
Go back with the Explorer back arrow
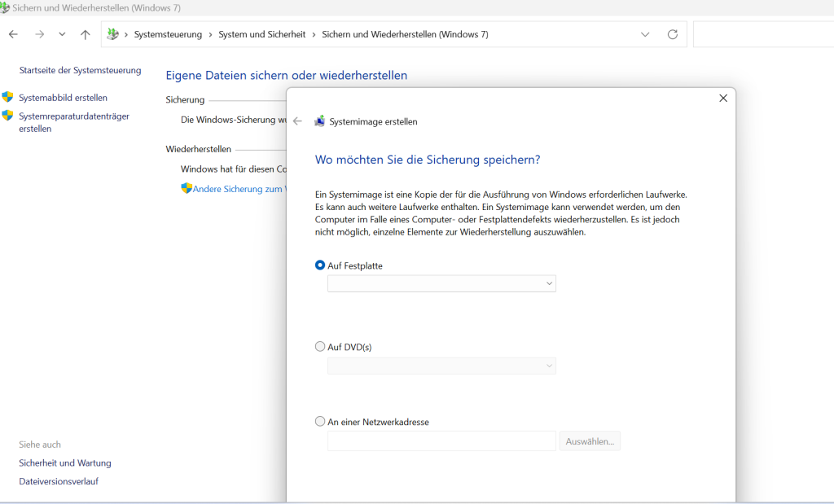13,34
